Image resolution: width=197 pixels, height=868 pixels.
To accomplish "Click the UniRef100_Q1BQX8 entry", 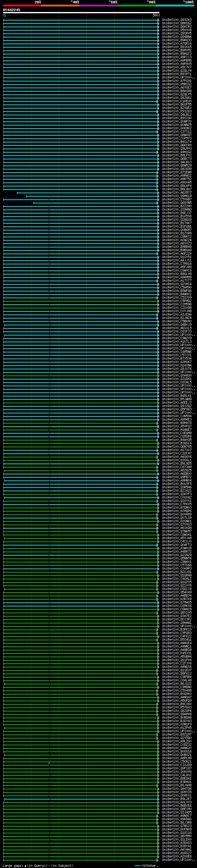I will point(177,220).
